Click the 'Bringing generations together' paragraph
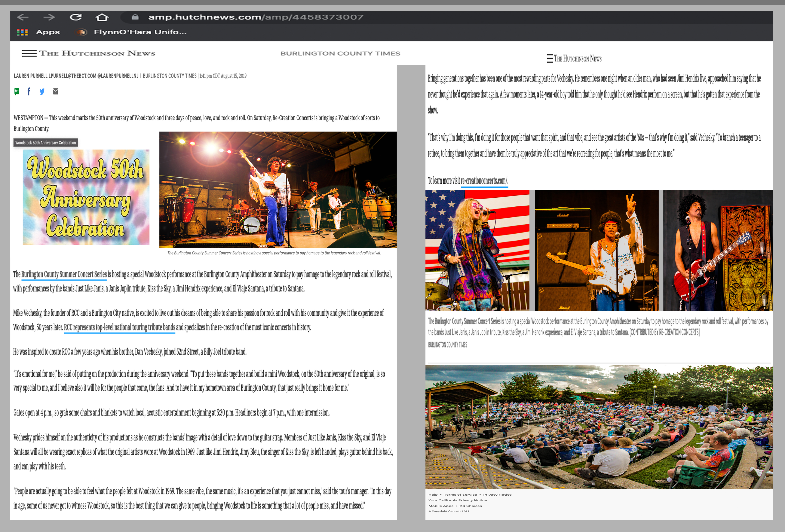Viewport: 785px width, 532px height. click(594, 94)
